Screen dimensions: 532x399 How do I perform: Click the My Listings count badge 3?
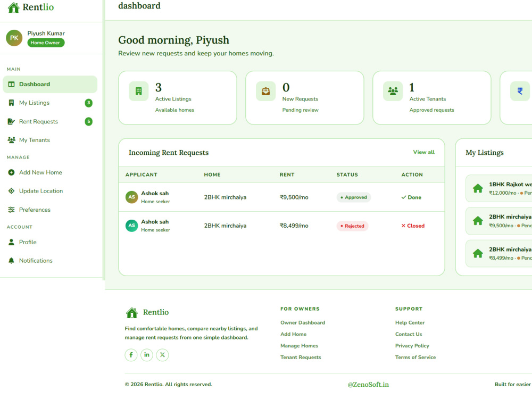point(88,103)
